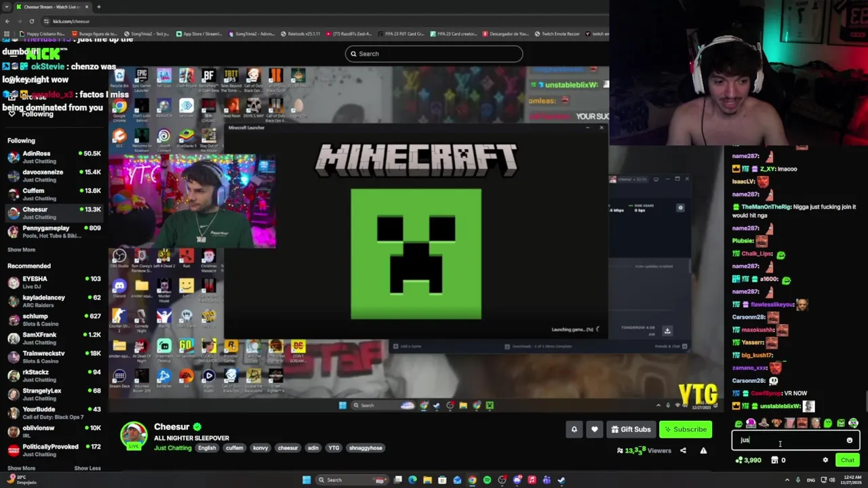This screenshot has height=488, width=868.
Task: Open File Explorer from the taskbar
Action: click(x=427, y=480)
